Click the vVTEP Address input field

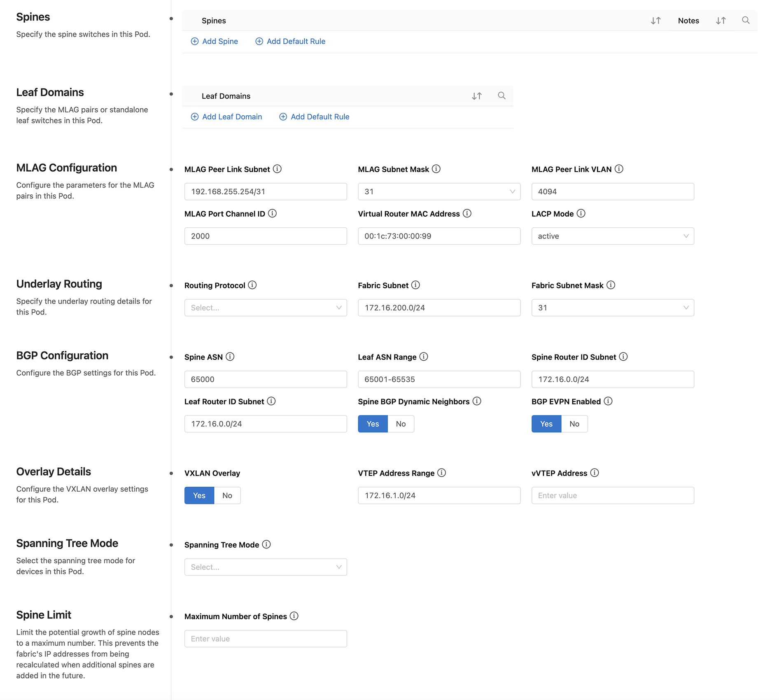click(x=613, y=495)
